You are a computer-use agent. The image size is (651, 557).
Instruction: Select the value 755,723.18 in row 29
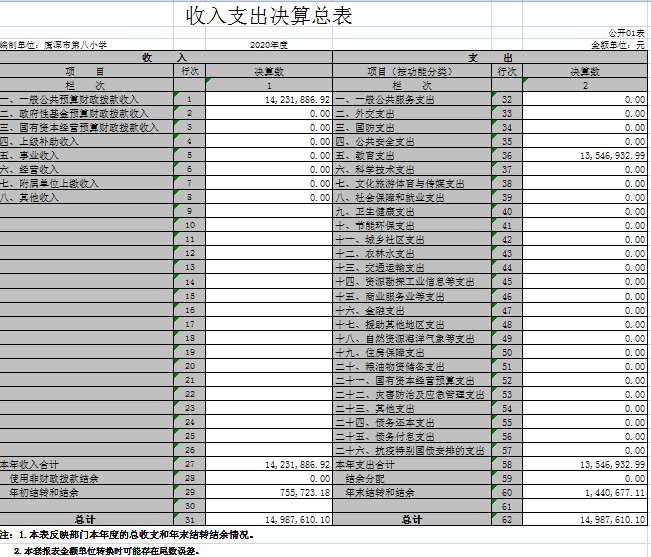pyautogui.click(x=269, y=493)
